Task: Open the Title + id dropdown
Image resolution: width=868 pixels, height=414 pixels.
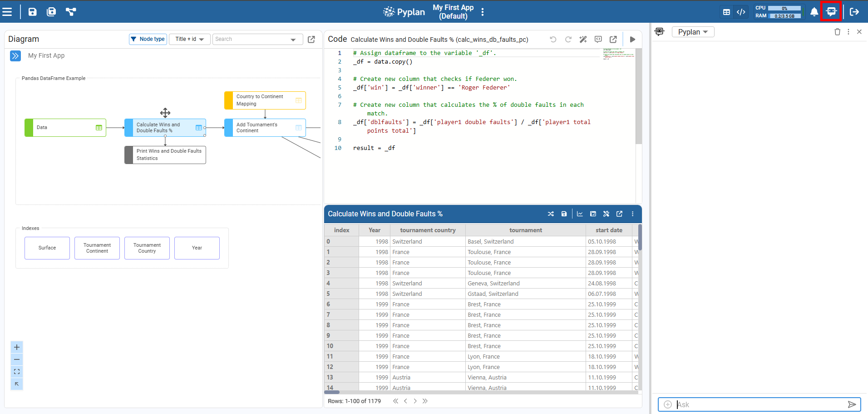Action: pyautogui.click(x=190, y=39)
